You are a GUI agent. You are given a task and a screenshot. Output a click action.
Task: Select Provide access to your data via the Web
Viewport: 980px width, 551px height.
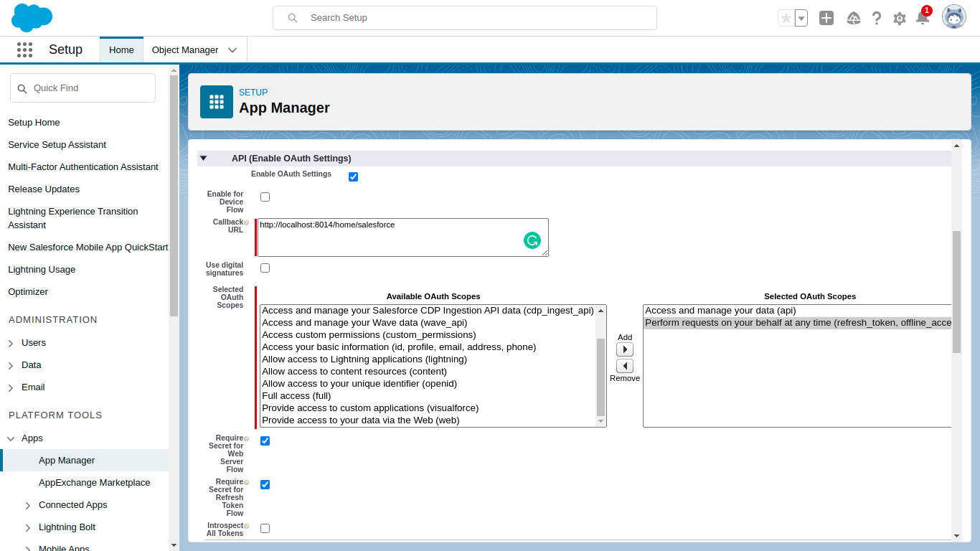[x=428, y=420]
